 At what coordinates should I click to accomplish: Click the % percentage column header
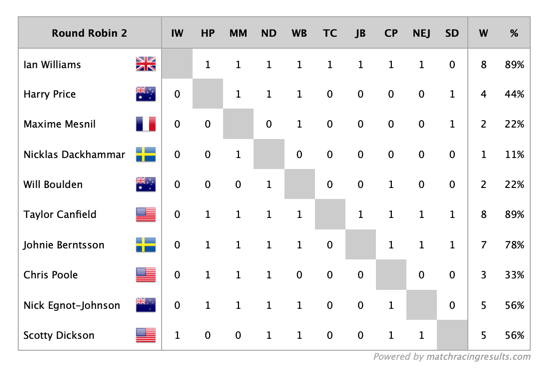click(514, 33)
